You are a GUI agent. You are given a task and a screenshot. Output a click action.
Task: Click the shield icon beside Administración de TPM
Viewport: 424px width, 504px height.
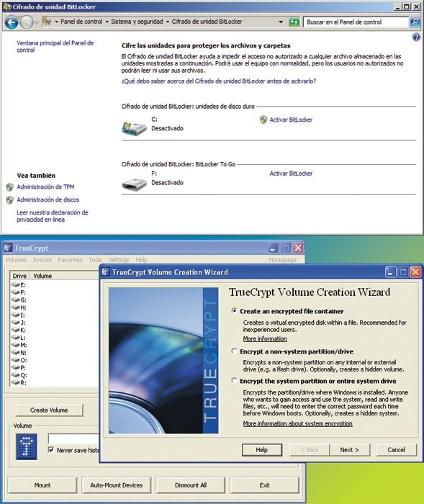[x=9, y=187]
